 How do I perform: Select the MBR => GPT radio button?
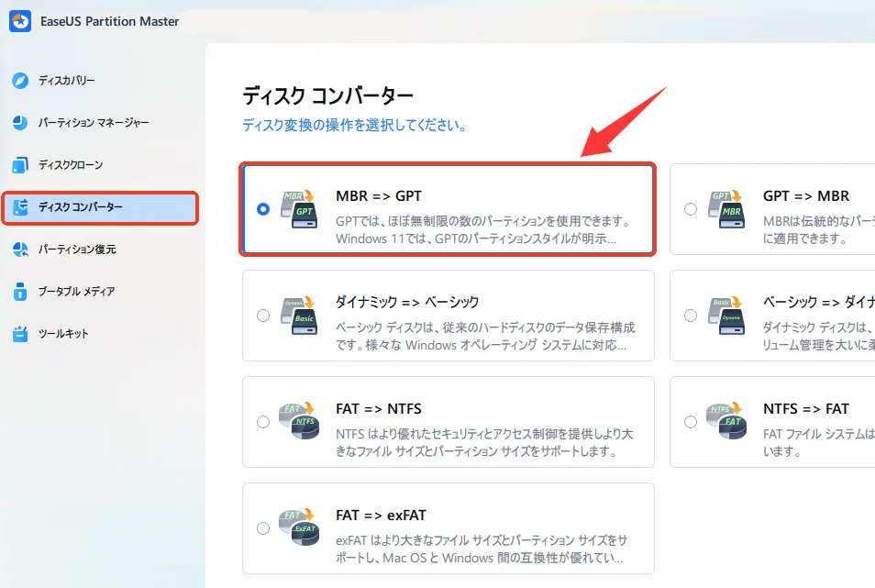tap(263, 209)
